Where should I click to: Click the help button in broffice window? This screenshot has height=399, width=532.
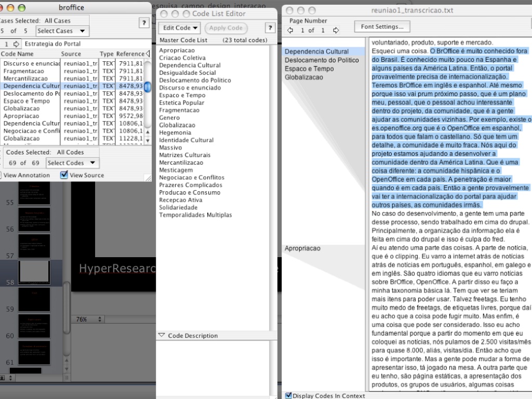click(x=144, y=22)
